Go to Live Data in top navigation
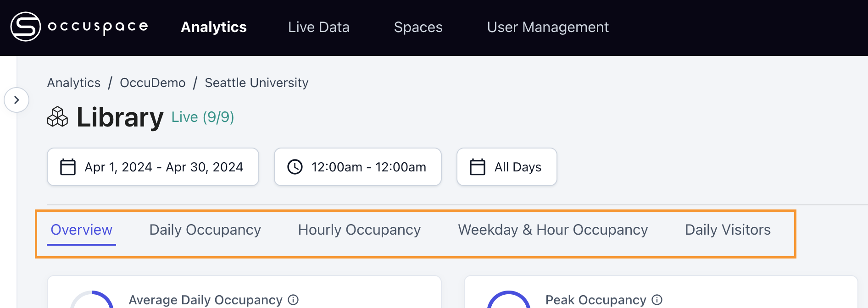 point(319,27)
